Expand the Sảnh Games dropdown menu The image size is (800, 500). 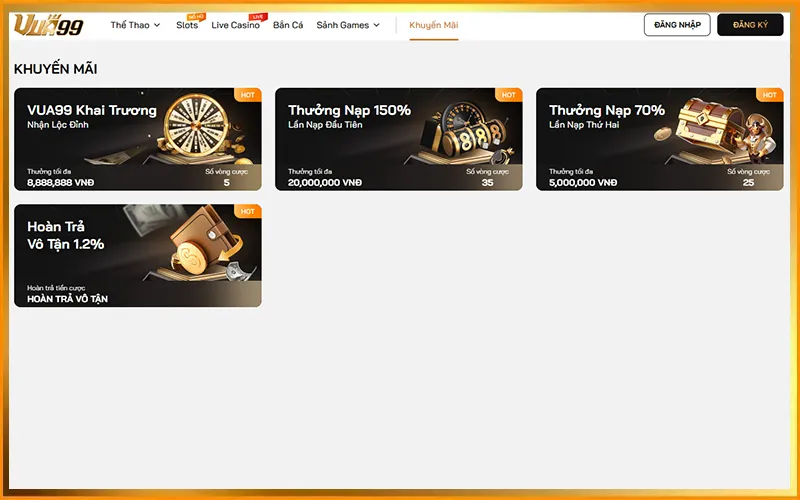348,25
